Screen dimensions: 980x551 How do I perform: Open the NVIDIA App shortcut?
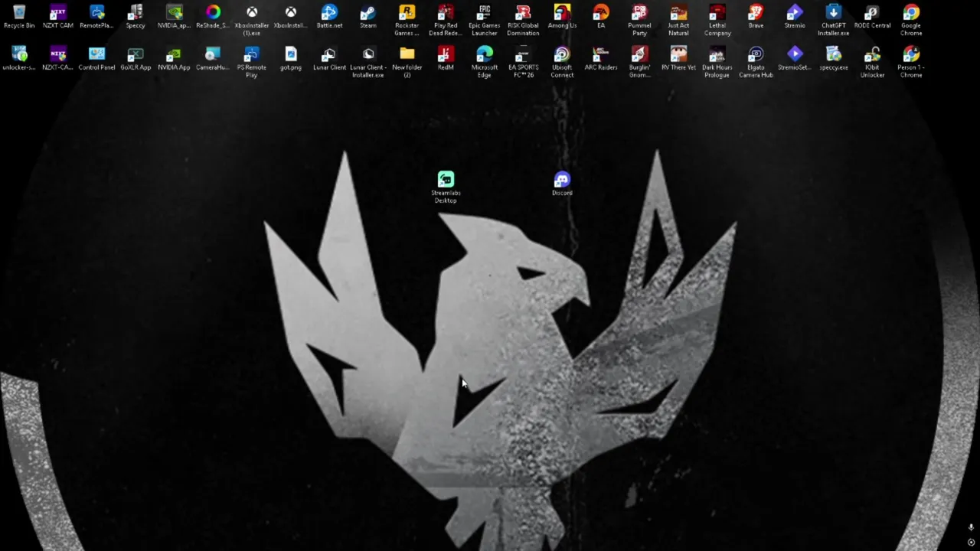175,59
